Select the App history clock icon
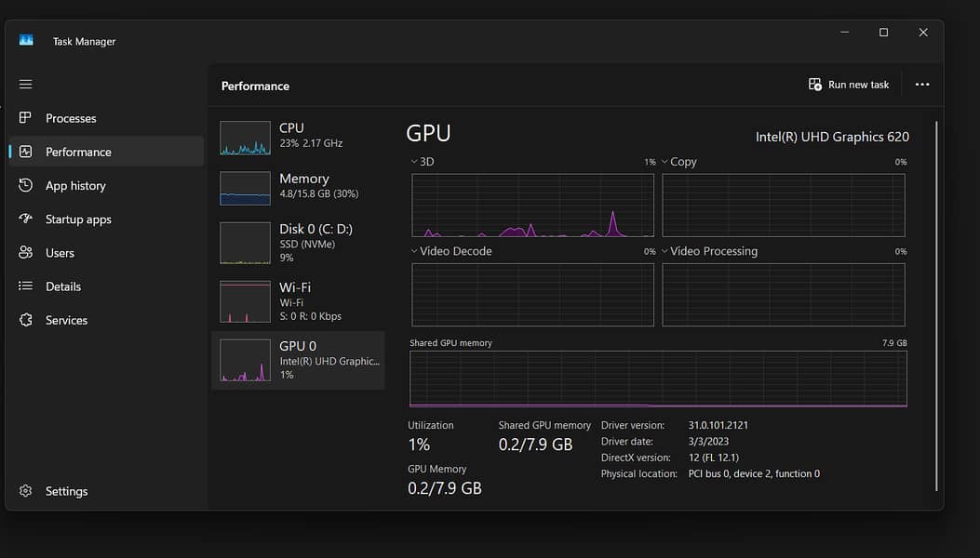 [x=26, y=186]
